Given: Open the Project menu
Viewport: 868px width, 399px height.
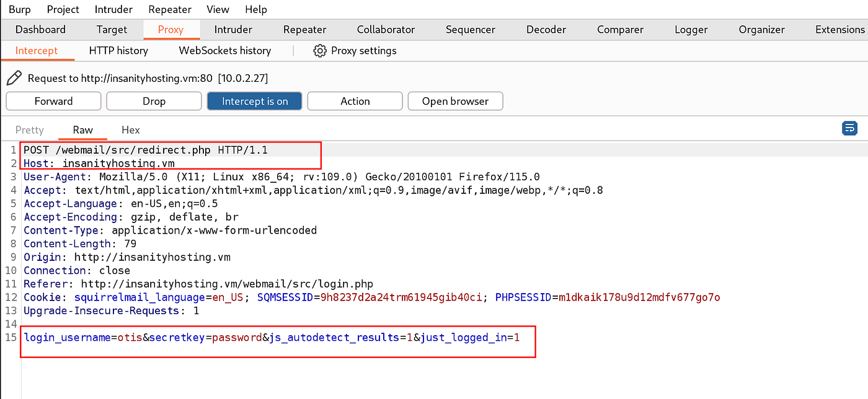Looking at the screenshot, I should (63, 9).
